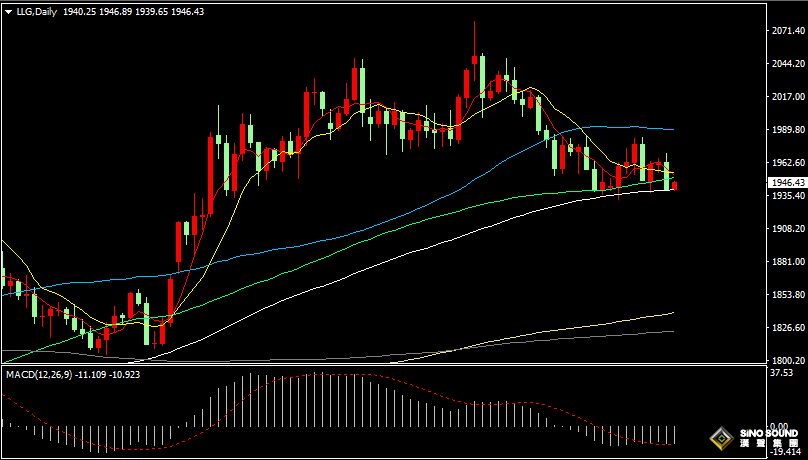This screenshot has width=808, height=460.
Task: Click the 1826.60 price axis label
Action: click(x=787, y=328)
